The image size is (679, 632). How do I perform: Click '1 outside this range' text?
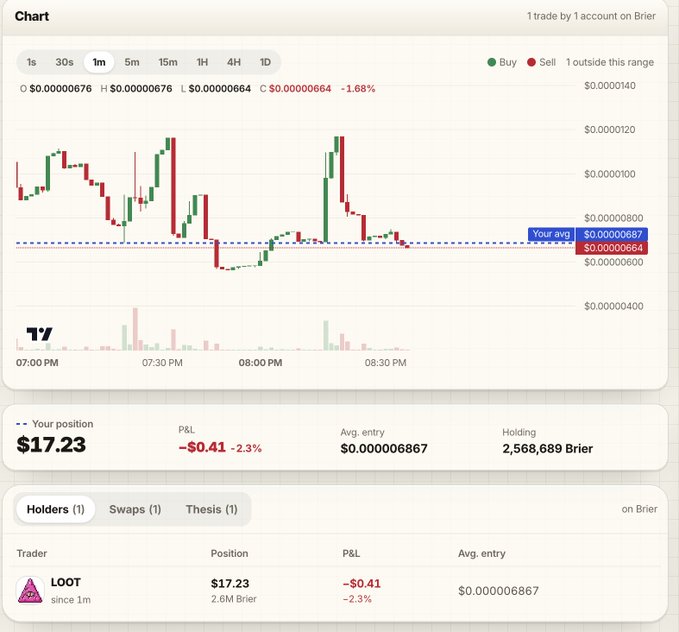pos(610,62)
